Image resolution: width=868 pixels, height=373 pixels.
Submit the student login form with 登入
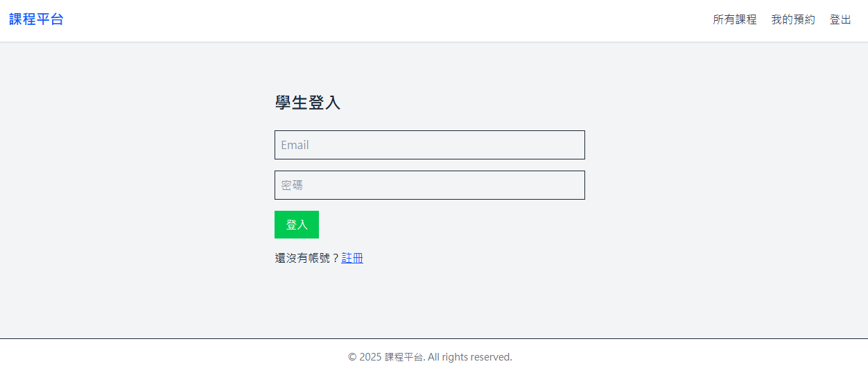296,225
